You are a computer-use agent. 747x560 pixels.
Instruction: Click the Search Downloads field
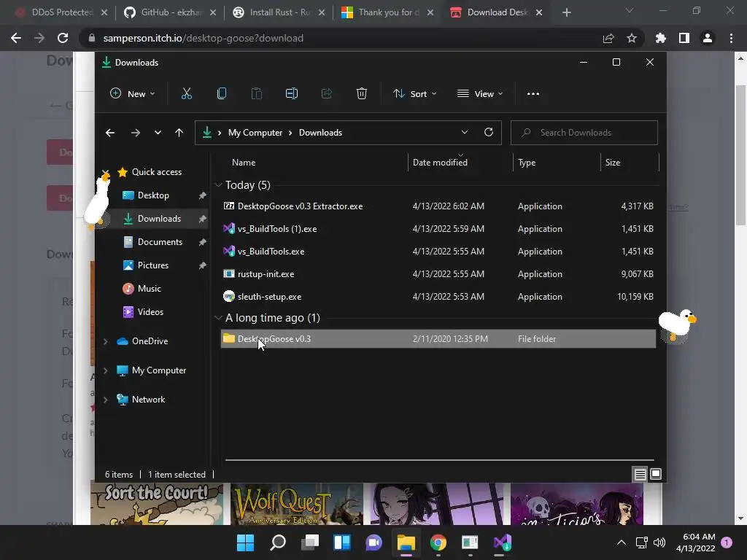[x=584, y=133]
